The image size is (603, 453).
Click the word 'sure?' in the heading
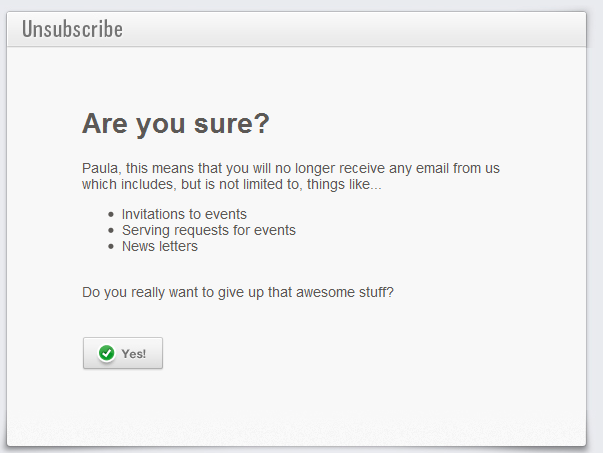point(232,124)
